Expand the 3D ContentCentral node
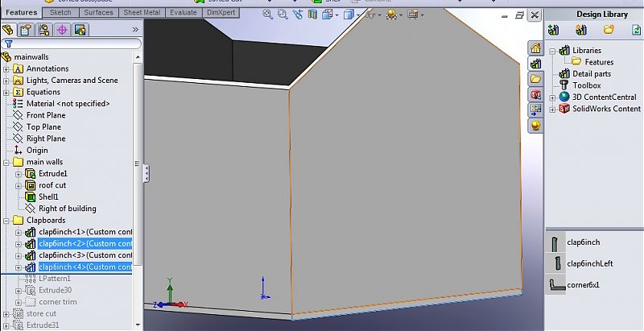Screen dimensions: 644x331 [552, 97]
